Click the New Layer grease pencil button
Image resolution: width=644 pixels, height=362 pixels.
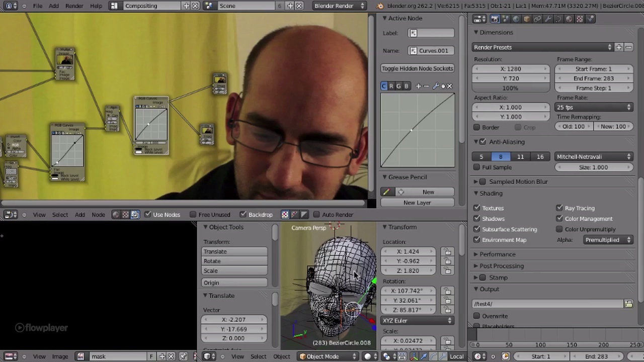tap(417, 203)
